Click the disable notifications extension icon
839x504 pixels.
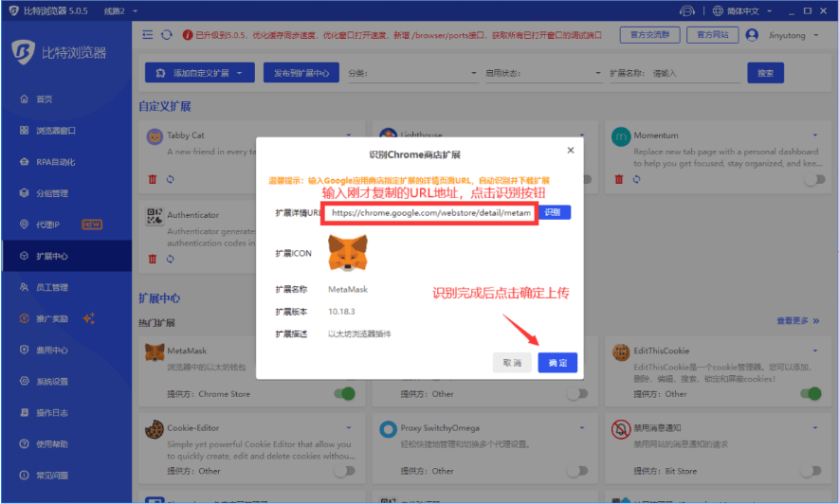point(621,429)
